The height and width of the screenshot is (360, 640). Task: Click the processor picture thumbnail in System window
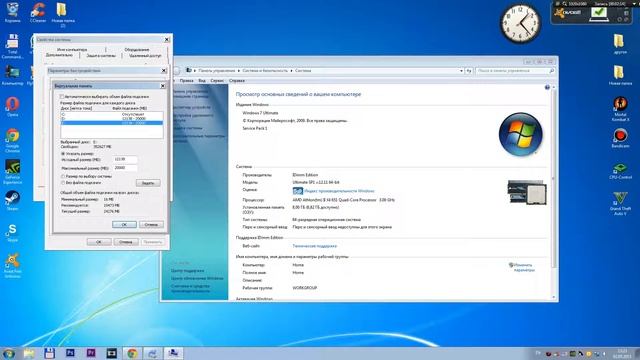pyautogui.click(x=527, y=192)
